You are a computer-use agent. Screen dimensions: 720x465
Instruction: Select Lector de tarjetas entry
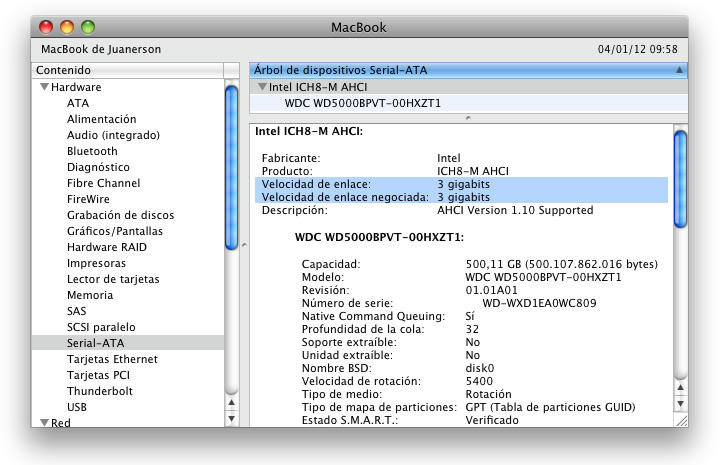click(x=113, y=279)
